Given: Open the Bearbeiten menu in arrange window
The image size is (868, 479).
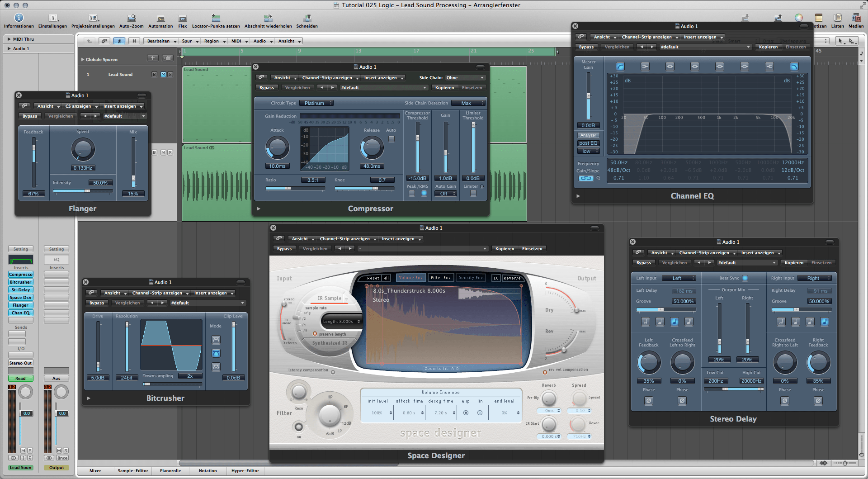Looking at the screenshot, I should point(160,41).
